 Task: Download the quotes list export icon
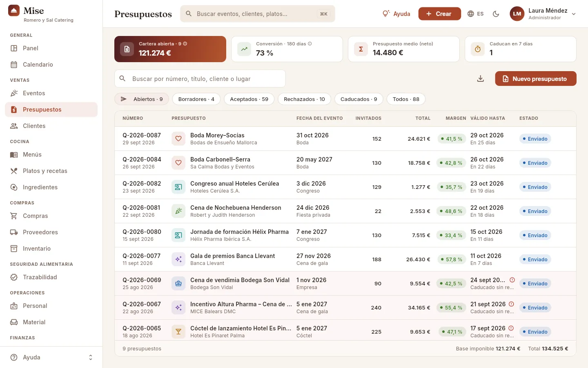(481, 79)
